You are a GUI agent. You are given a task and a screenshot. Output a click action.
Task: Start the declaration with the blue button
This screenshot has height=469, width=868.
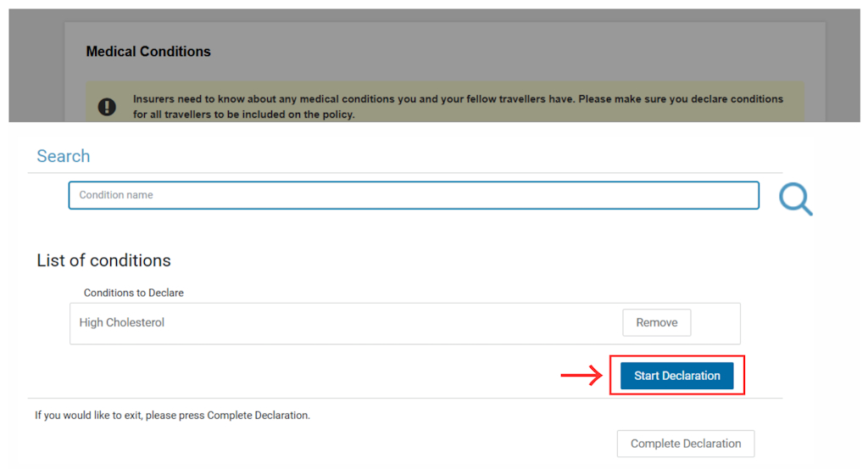click(676, 376)
